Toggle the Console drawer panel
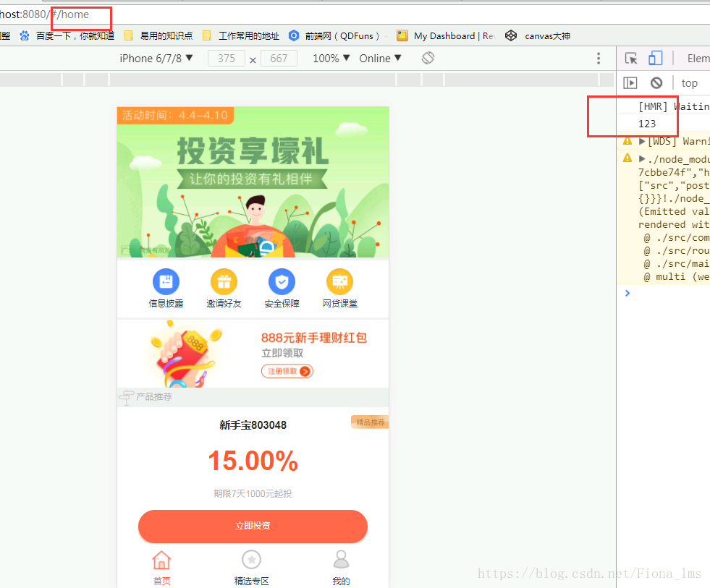710x588 pixels. tap(630, 82)
